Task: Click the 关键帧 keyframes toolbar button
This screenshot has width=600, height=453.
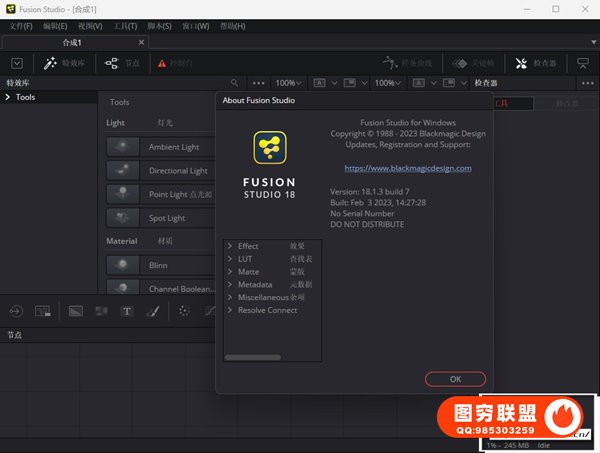Action: point(474,63)
